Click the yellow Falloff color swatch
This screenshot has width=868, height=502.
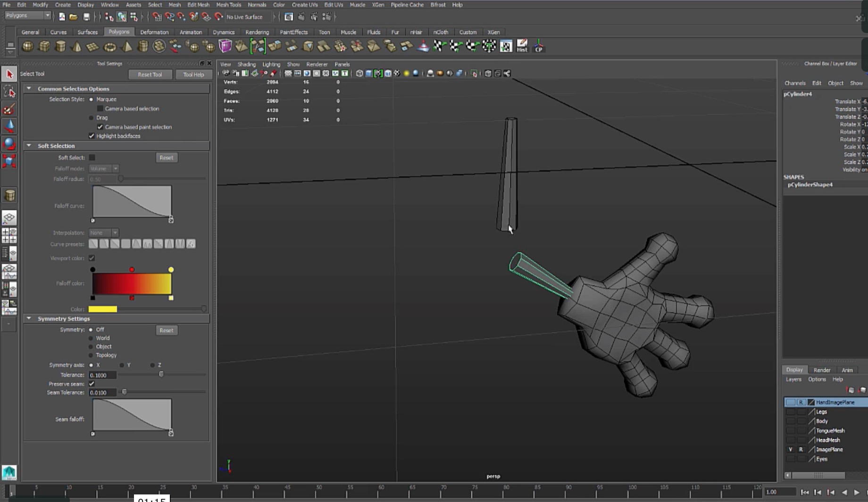[x=171, y=269]
